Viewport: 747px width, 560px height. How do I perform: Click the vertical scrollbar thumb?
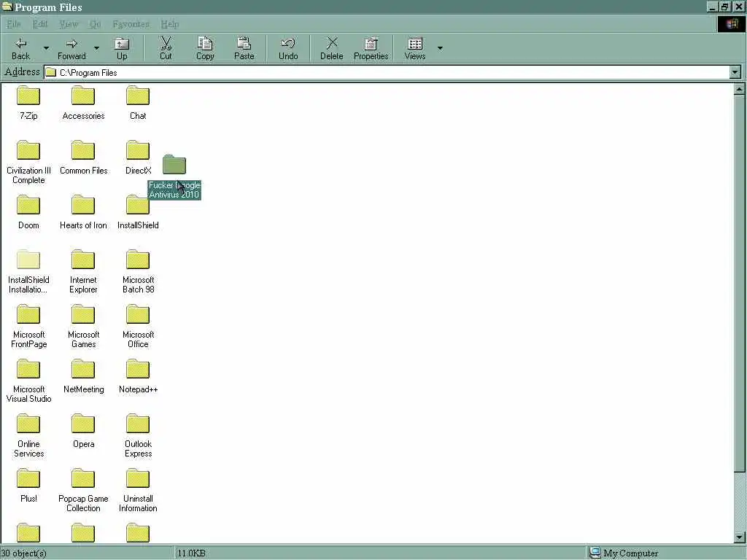coord(740,284)
